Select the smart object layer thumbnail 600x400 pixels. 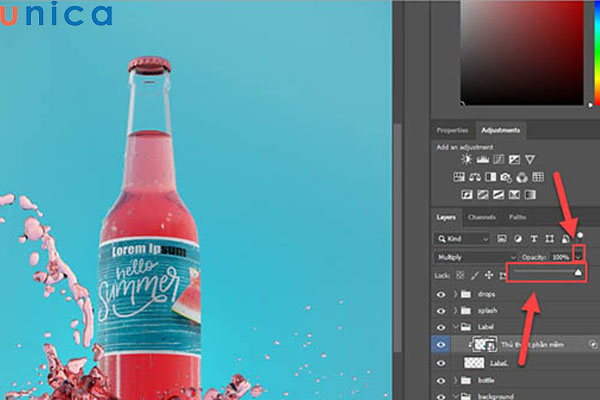484,344
